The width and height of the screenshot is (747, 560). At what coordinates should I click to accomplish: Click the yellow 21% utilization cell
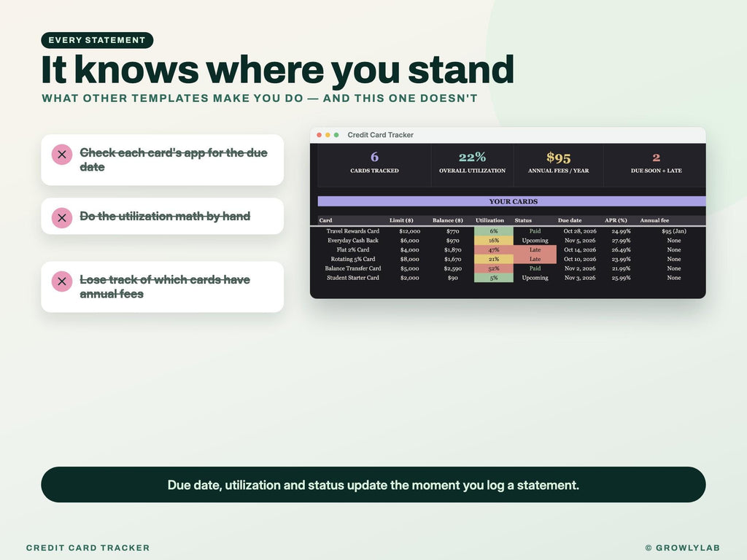point(494,259)
